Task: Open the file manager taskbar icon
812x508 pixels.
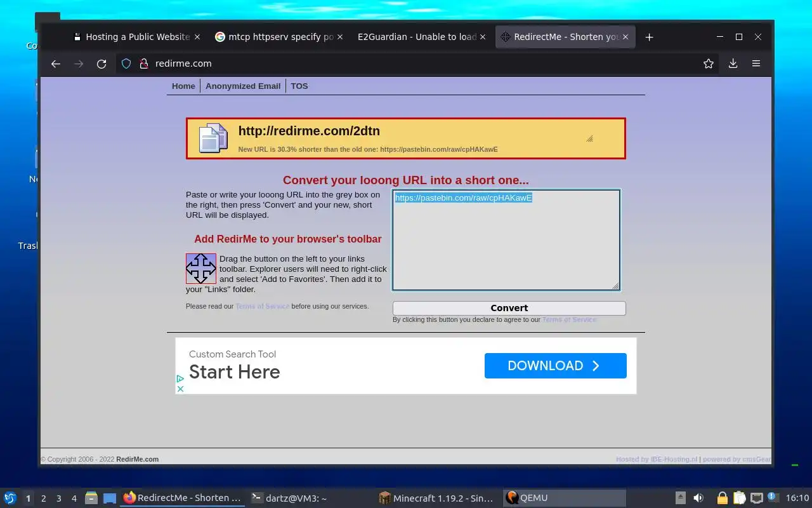Action: 91,498
